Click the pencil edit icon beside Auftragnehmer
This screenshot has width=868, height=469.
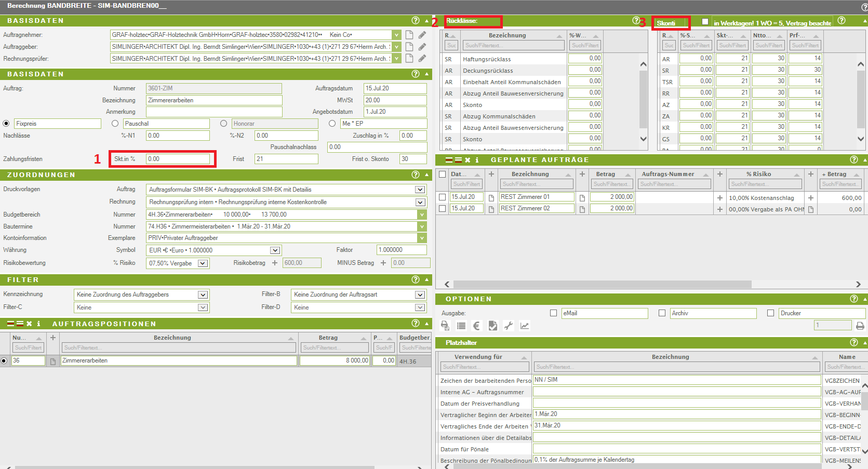tap(422, 35)
